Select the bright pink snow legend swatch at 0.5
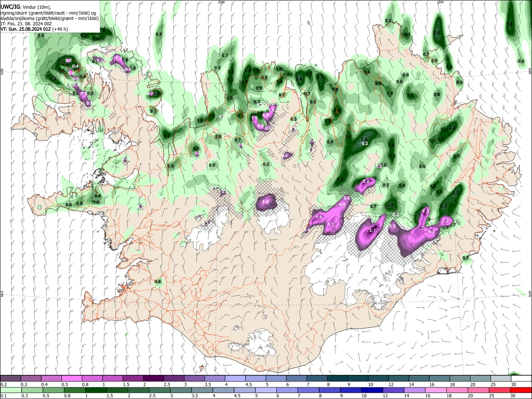Image resolution: width=532 pixels, height=399 pixels. (72, 379)
